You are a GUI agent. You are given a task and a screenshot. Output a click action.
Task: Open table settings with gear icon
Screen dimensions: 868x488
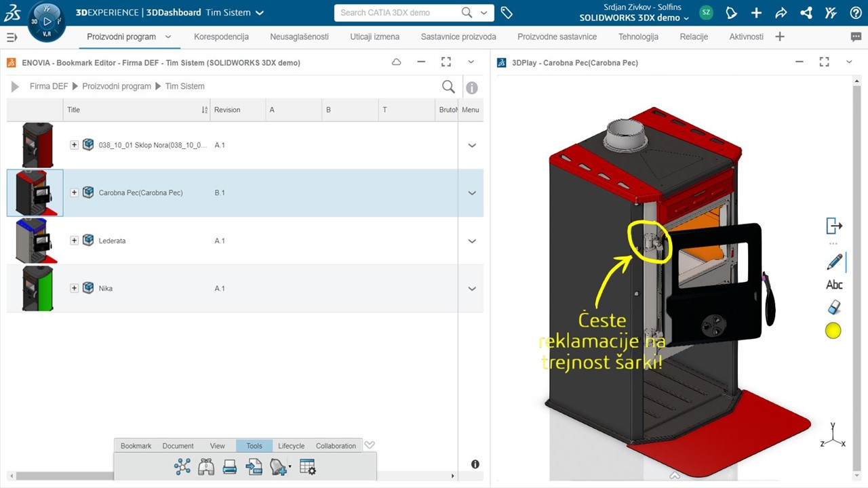[308, 466]
